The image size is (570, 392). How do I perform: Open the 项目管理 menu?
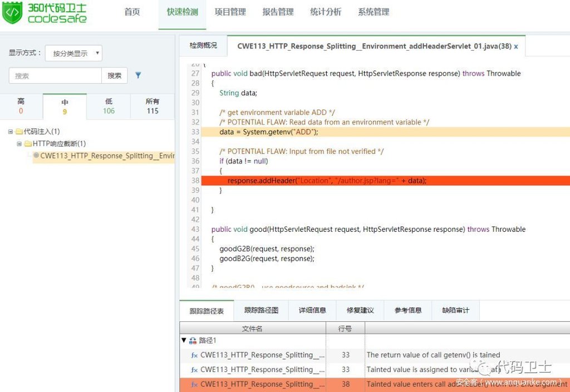click(x=230, y=12)
